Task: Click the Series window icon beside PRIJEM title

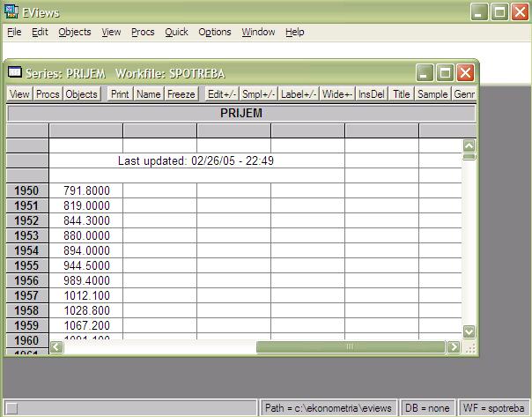Action: (x=15, y=73)
